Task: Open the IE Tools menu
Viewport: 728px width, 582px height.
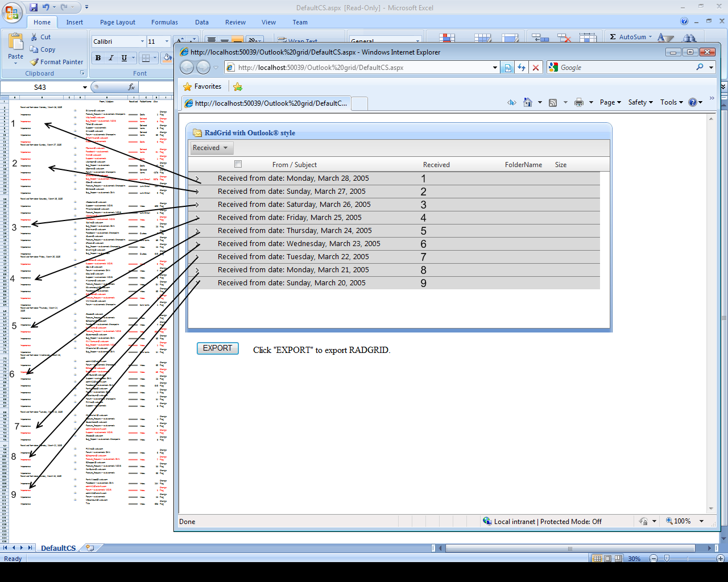Action: click(672, 102)
